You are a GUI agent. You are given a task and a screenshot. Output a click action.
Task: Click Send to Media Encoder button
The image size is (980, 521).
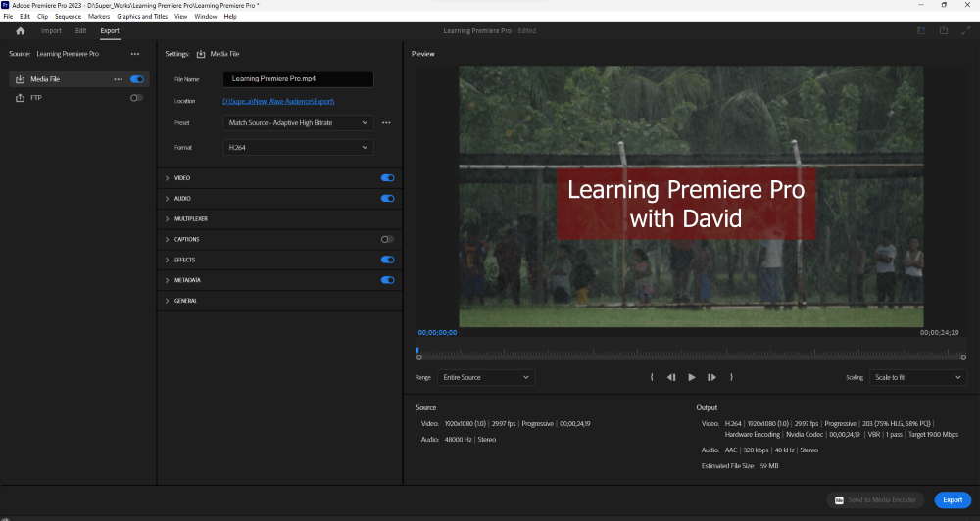pyautogui.click(x=875, y=499)
